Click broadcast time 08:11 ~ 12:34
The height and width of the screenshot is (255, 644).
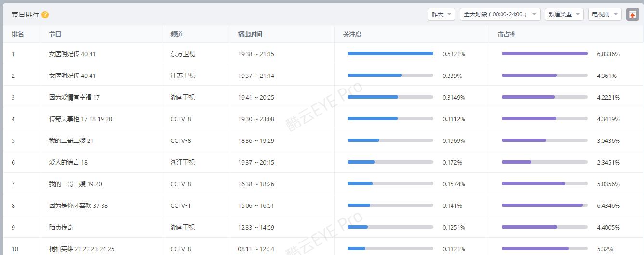tap(256, 249)
